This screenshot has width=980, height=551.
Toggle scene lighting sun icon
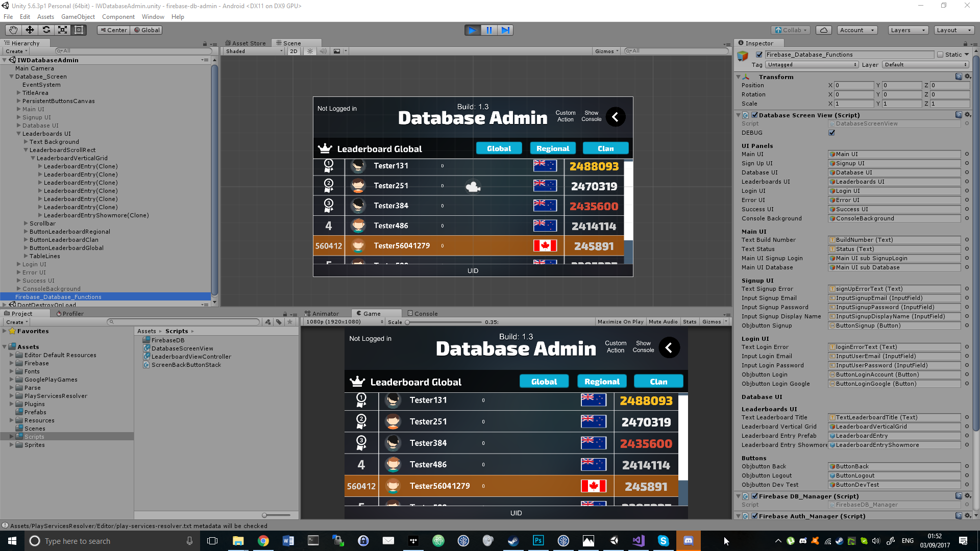310,51
